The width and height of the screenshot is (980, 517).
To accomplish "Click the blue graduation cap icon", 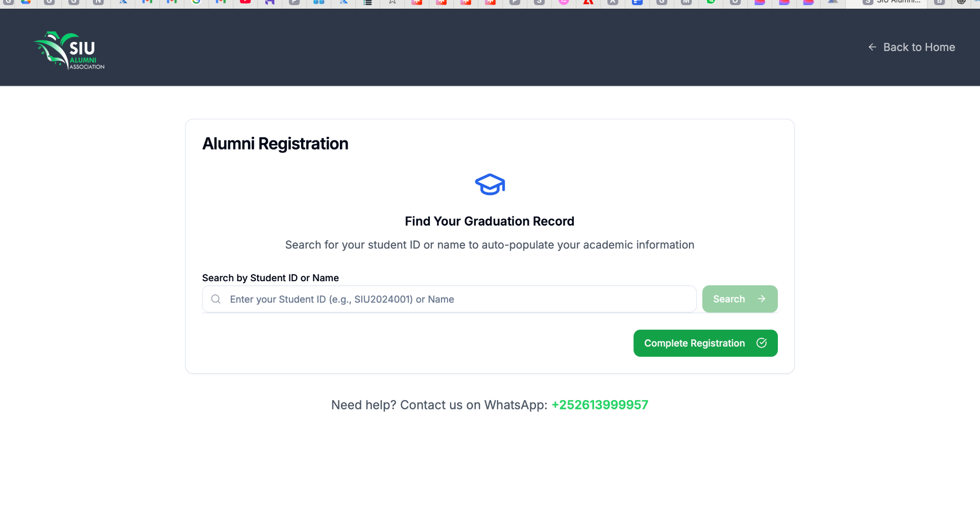I will point(490,184).
